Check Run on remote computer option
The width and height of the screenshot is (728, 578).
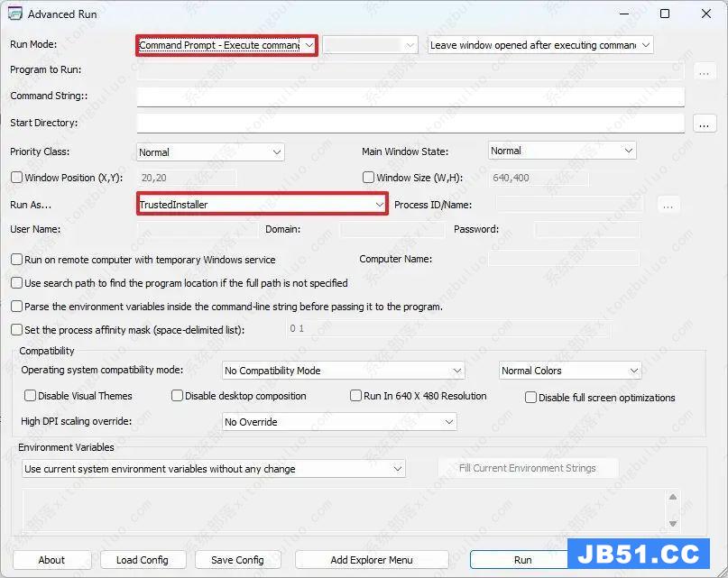tap(16, 260)
